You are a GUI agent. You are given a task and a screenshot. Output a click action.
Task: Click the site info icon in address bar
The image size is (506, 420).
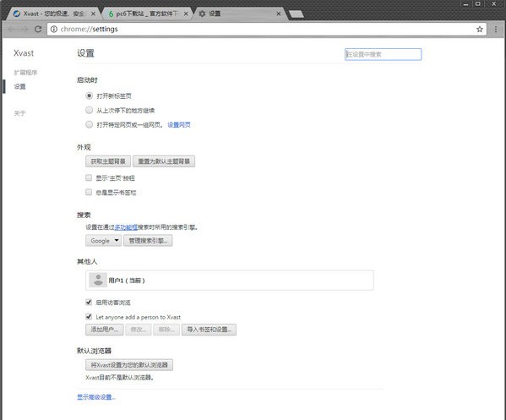(54, 29)
